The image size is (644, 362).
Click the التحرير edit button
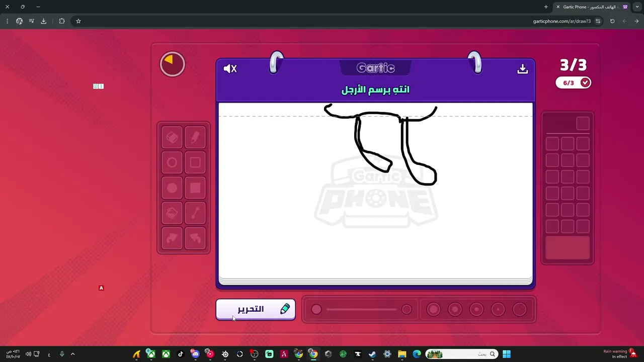point(256,309)
